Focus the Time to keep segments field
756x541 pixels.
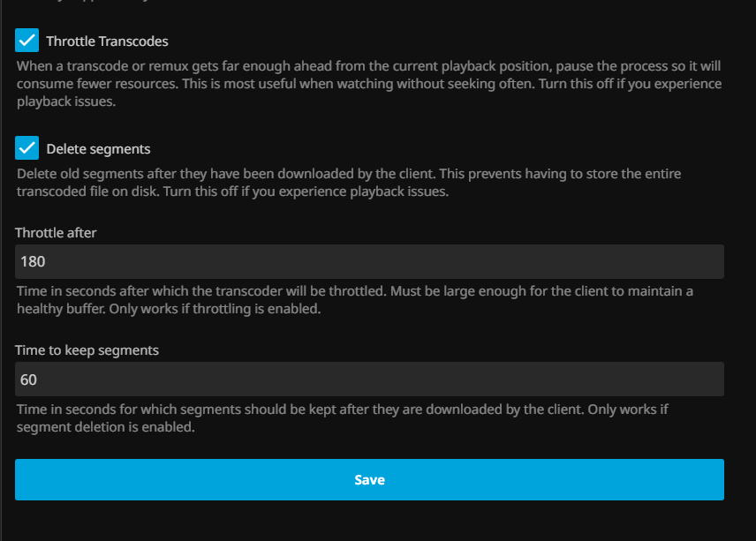[x=369, y=379]
